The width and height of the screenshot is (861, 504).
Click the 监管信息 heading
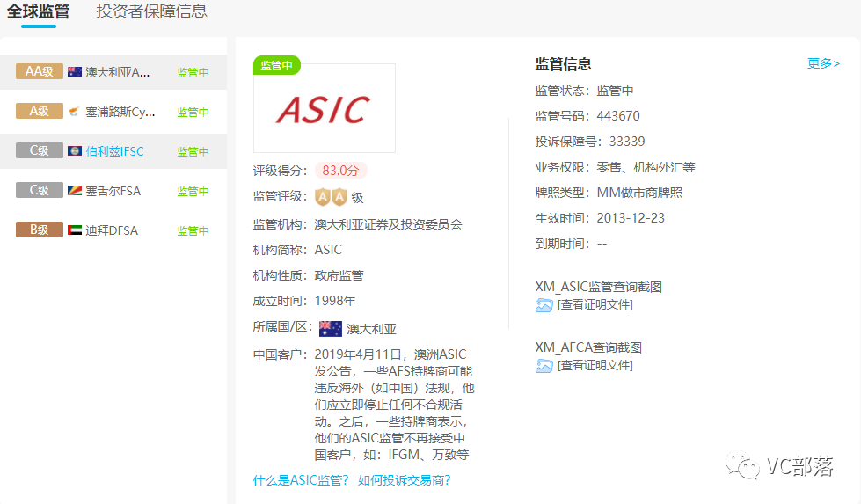tap(564, 63)
